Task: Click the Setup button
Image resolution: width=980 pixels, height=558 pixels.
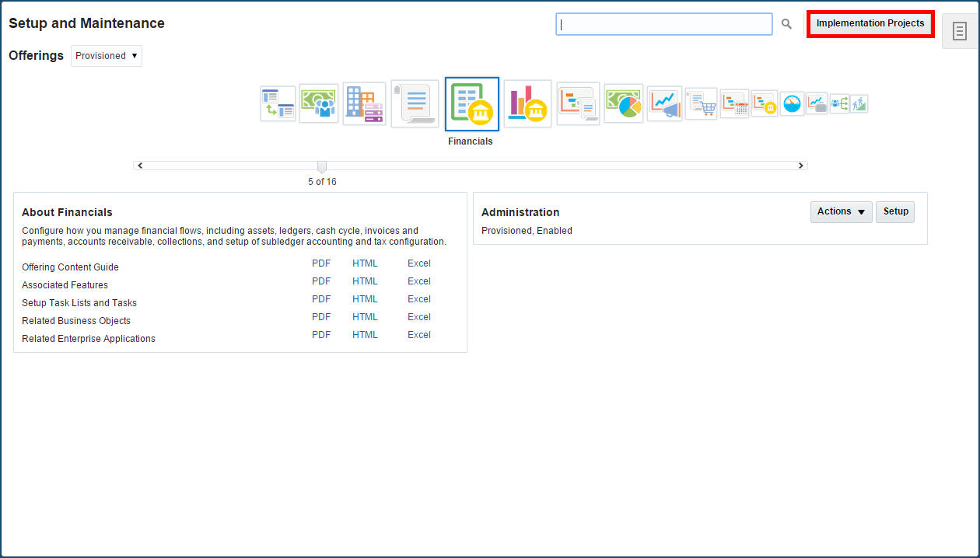Action: pyautogui.click(x=895, y=211)
